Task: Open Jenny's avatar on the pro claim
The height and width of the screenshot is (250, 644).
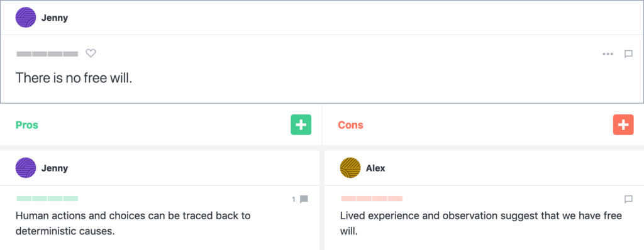Action: 25,168
